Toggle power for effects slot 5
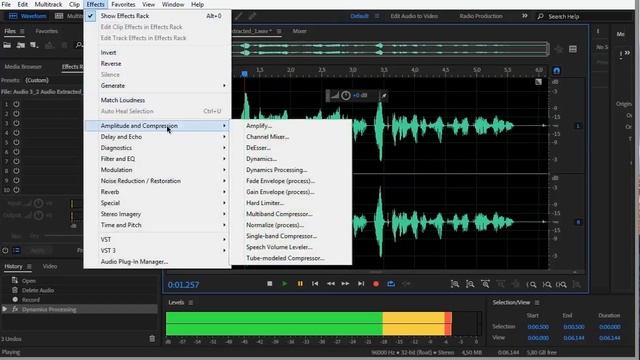 16,142
